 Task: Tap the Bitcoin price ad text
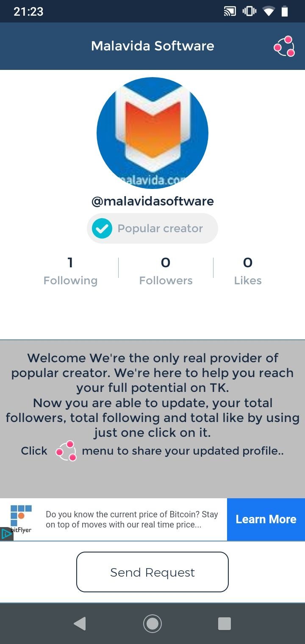(x=132, y=519)
